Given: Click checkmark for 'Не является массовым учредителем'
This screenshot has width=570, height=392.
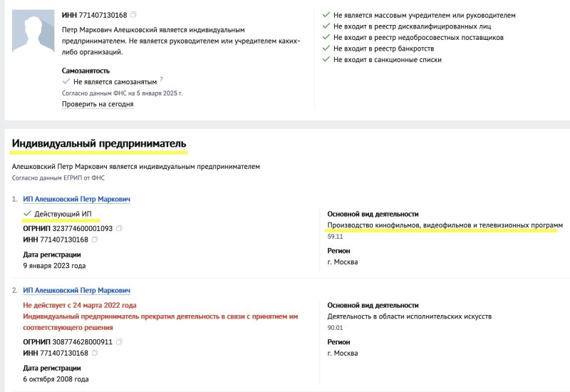Looking at the screenshot, I should pyautogui.click(x=326, y=15).
